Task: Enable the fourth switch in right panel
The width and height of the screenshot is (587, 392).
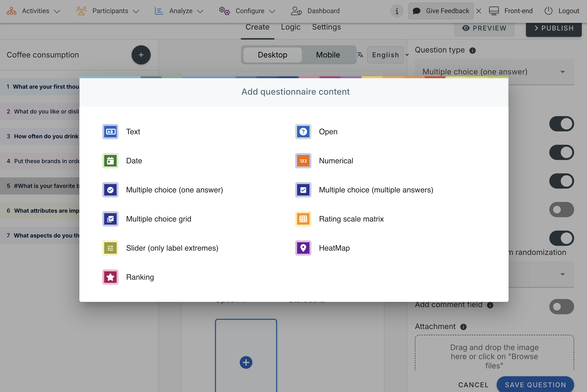Action: pos(561,210)
